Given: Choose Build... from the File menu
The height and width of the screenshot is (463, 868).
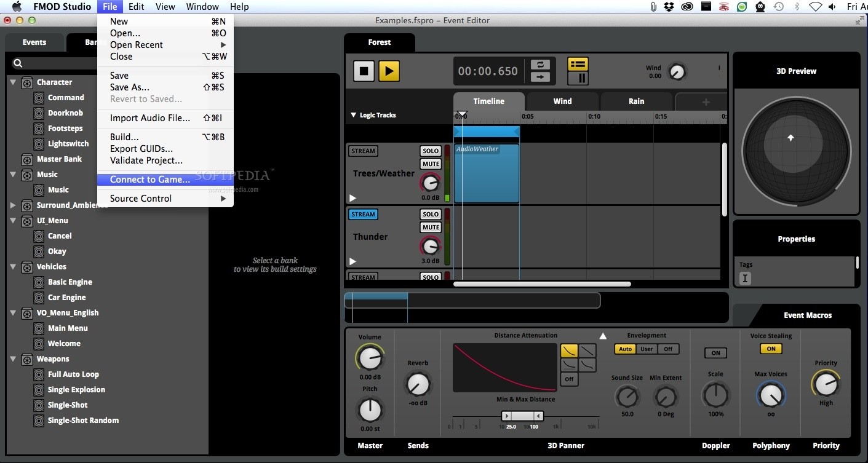Looking at the screenshot, I should coord(165,137).
